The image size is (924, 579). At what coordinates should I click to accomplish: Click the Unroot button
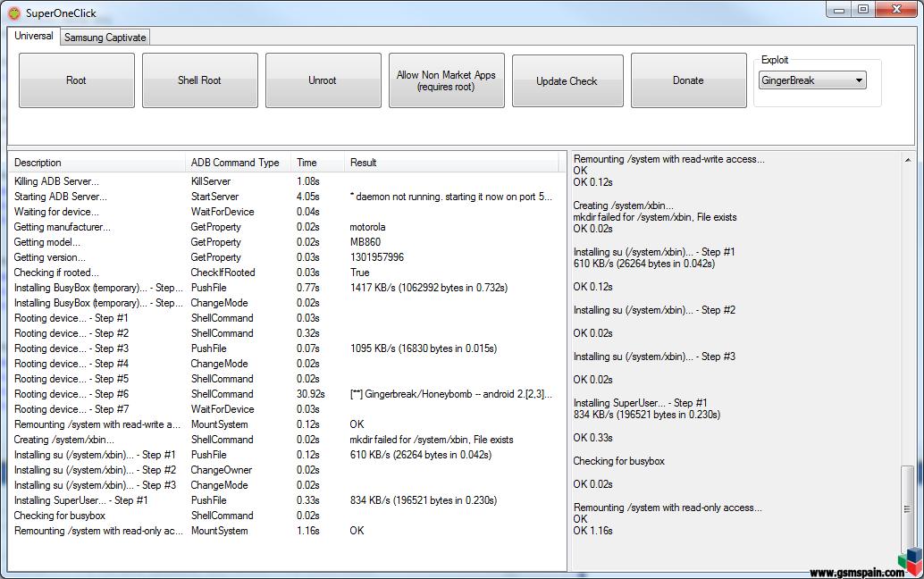click(x=323, y=80)
